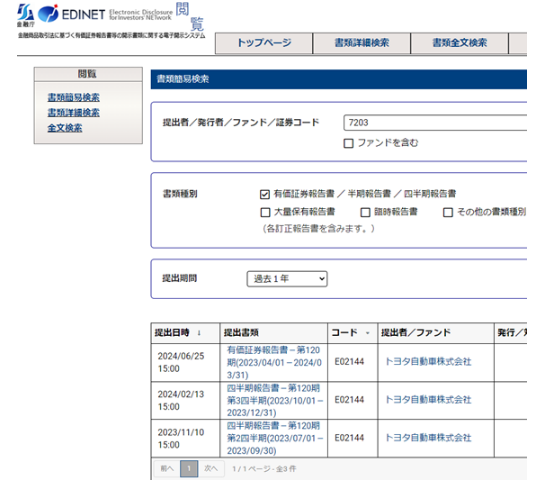
Task: Check the 大量保有報告書 checkbox
Action: (265, 212)
